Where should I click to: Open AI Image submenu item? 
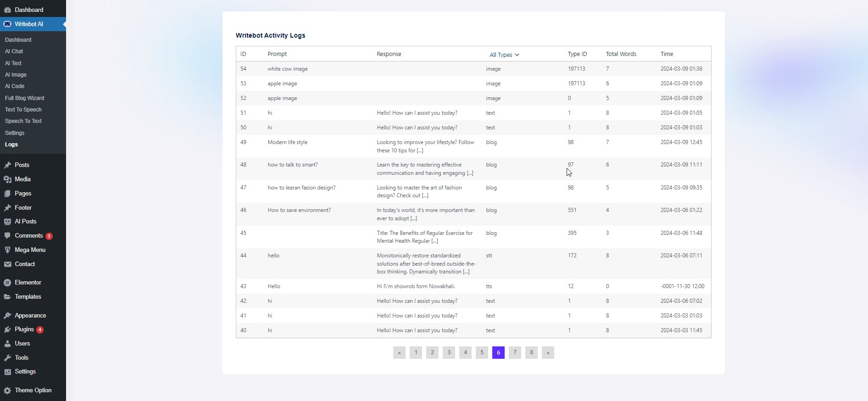click(16, 75)
